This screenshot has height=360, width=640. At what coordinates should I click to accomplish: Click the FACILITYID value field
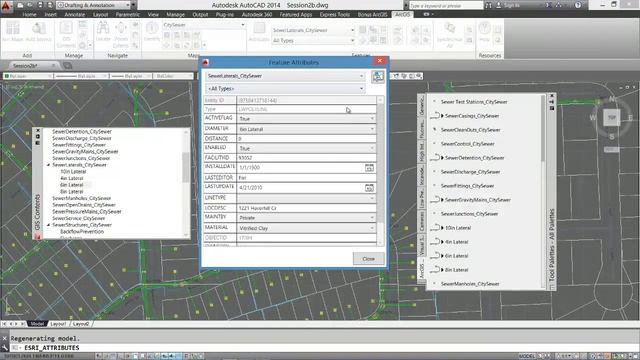[x=306, y=158]
